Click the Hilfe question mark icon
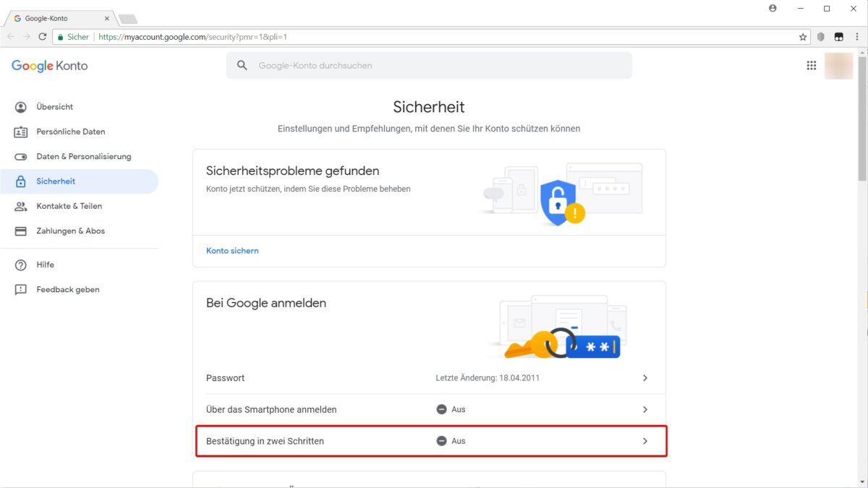This screenshot has height=488, width=868. (x=21, y=265)
